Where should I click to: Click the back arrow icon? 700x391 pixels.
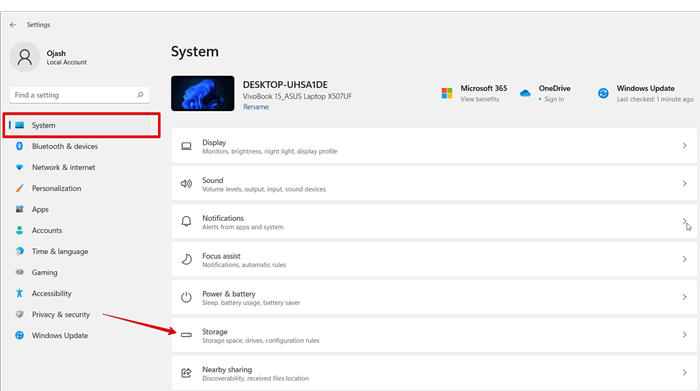coord(13,25)
